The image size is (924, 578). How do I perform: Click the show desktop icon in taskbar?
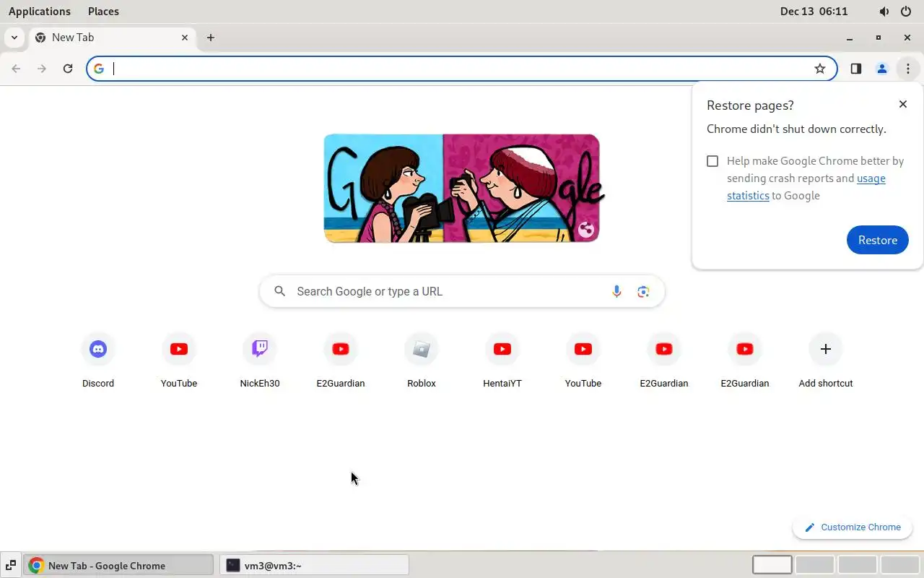[x=11, y=565]
